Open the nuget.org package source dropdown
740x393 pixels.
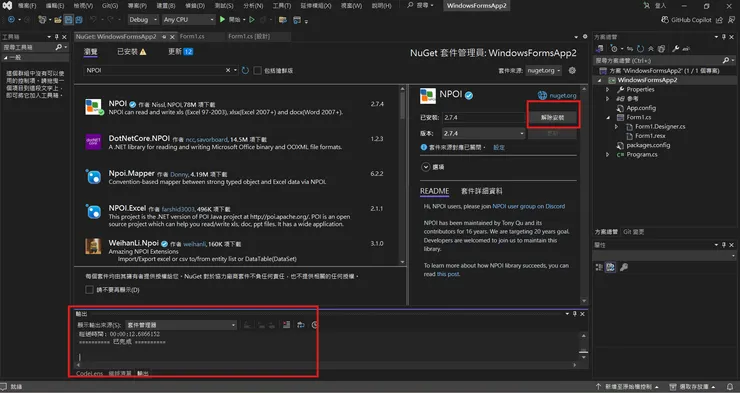tap(544, 70)
